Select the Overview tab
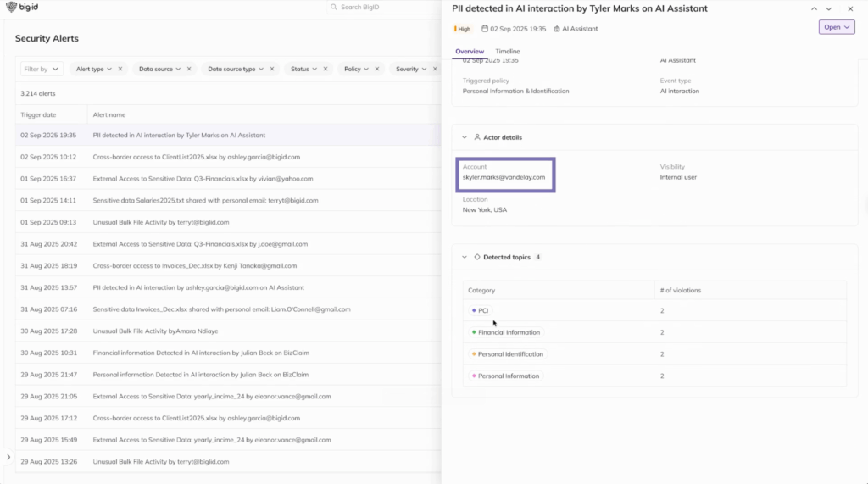 (469, 52)
